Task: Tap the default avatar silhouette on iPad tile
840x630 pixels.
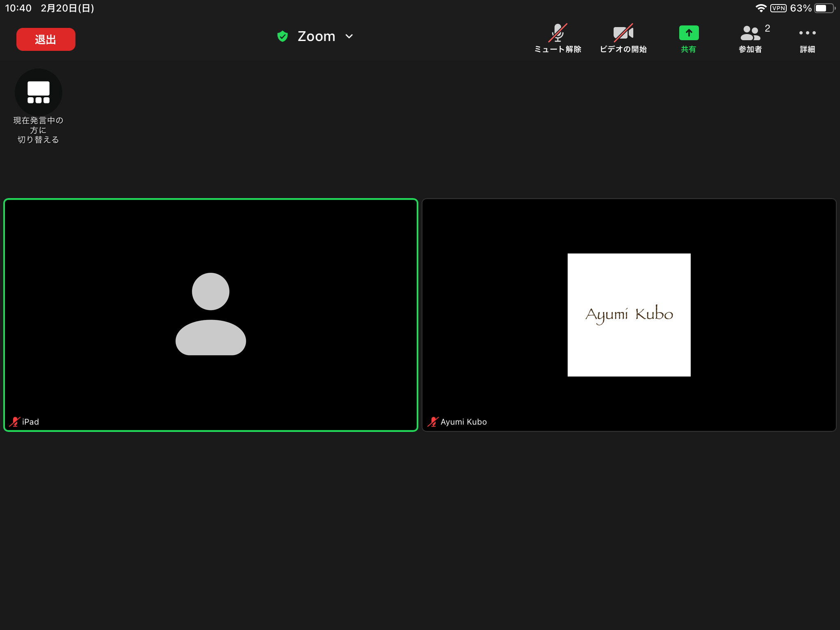Action: pyautogui.click(x=211, y=314)
